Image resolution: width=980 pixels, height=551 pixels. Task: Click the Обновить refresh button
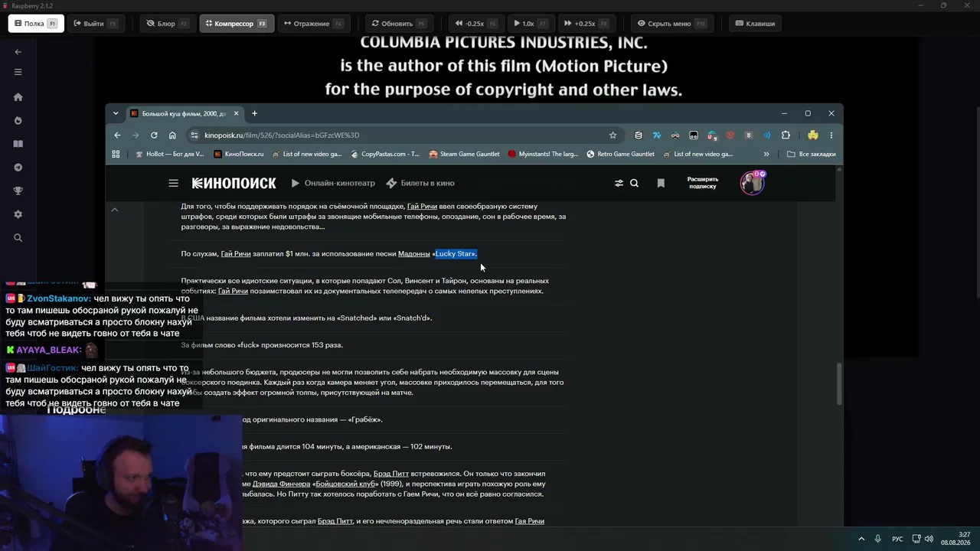click(x=399, y=24)
